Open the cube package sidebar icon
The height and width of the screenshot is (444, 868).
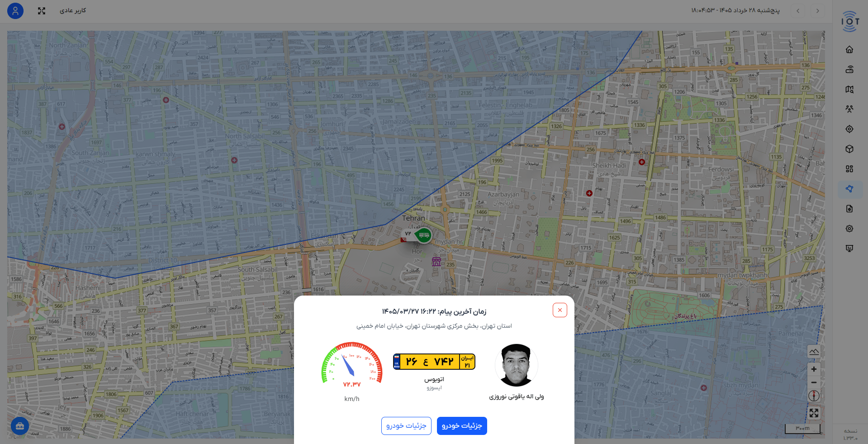click(x=849, y=149)
